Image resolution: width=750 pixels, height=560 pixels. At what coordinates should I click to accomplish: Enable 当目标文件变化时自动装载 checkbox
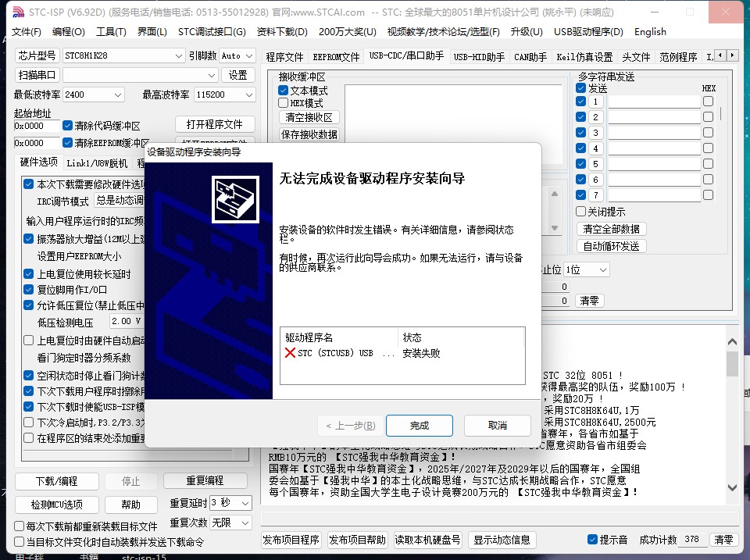click(19, 542)
